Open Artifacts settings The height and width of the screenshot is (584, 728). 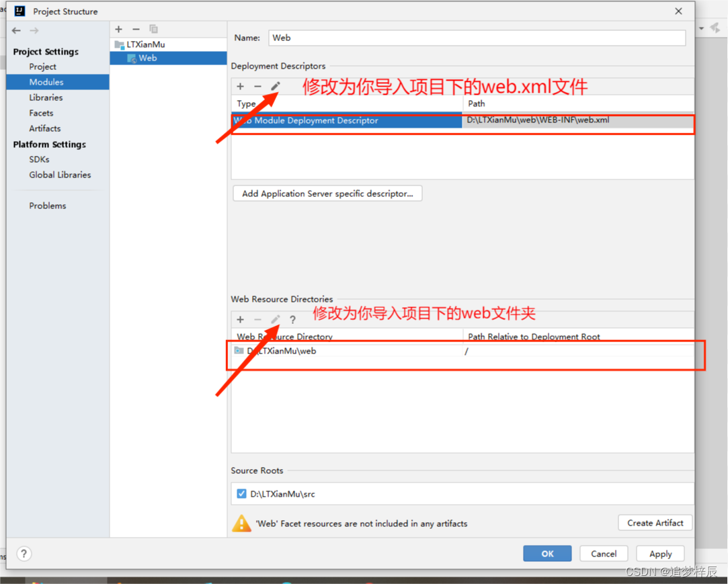click(45, 128)
